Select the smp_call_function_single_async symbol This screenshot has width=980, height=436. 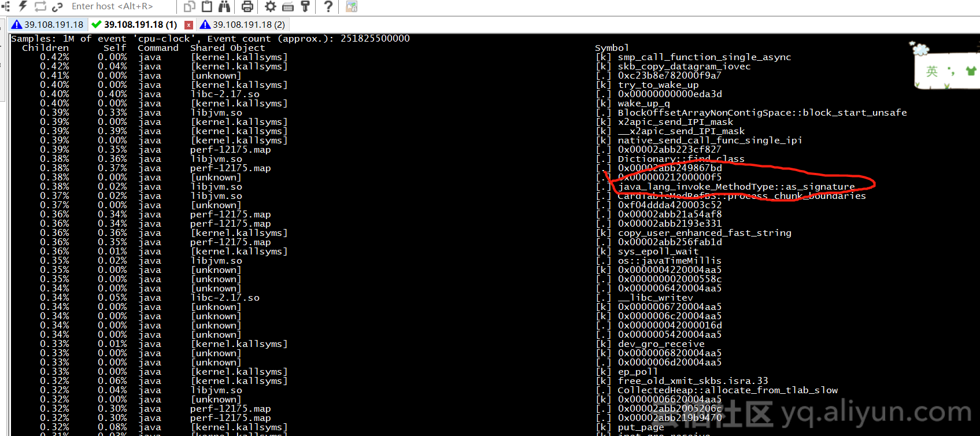pos(704,57)
